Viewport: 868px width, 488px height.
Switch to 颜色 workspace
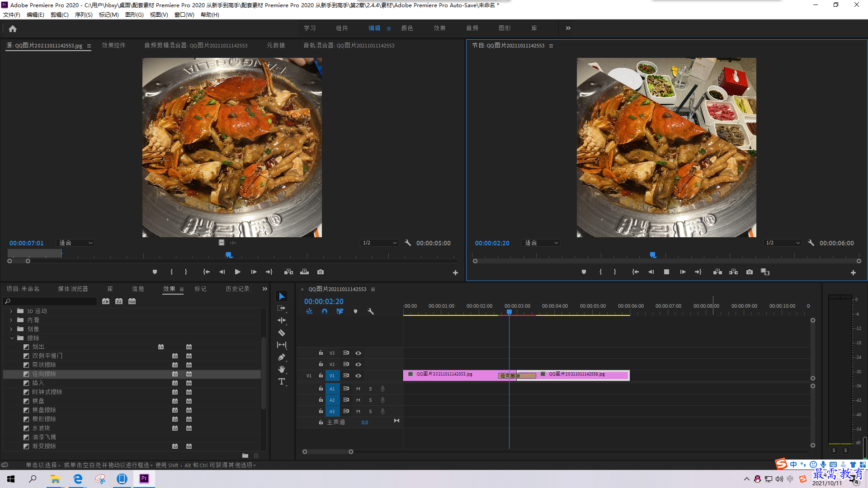click(407, 28)
